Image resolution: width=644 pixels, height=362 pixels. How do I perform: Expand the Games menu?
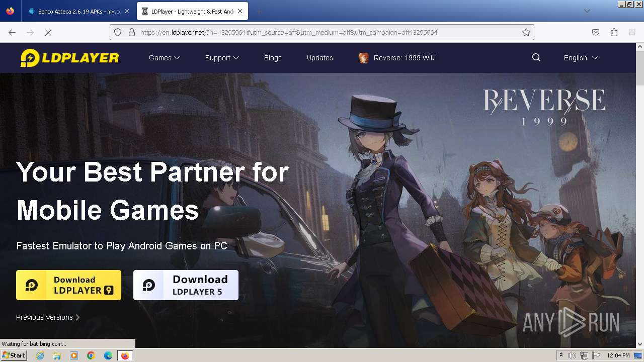coord(164,58)
